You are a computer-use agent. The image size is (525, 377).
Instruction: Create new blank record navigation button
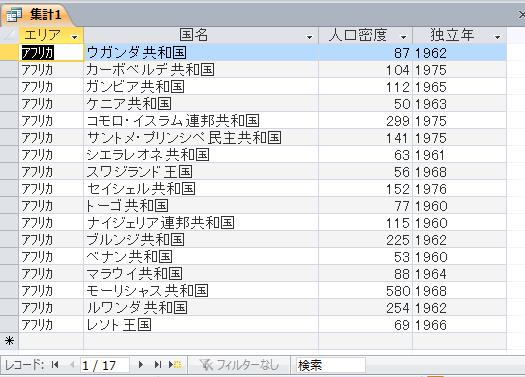pos(175,364)
